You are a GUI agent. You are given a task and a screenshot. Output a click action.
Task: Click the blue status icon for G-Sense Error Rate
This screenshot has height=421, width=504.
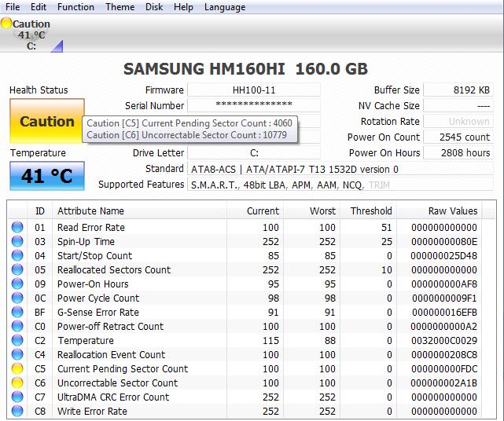17,312
